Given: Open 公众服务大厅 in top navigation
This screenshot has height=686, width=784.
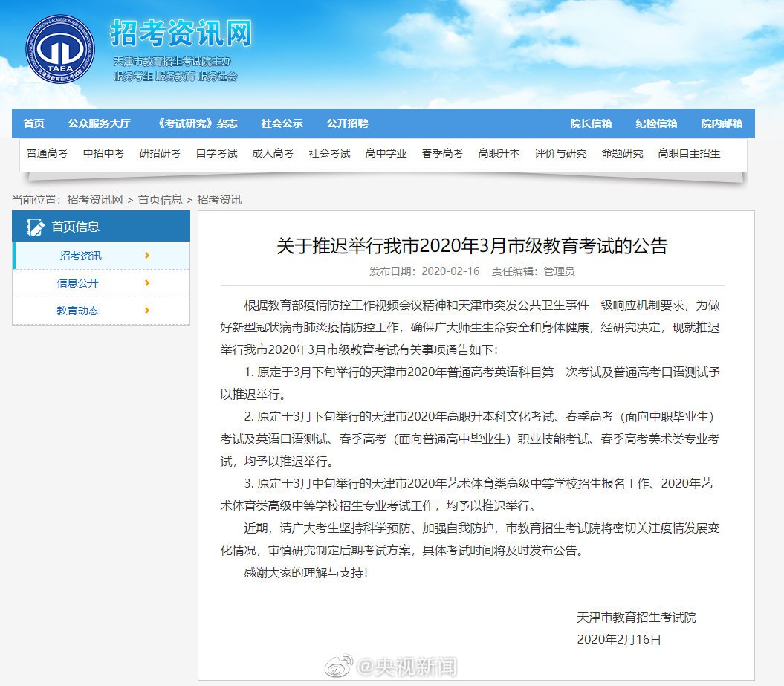Looking at the screenshot, I should 99,123.
